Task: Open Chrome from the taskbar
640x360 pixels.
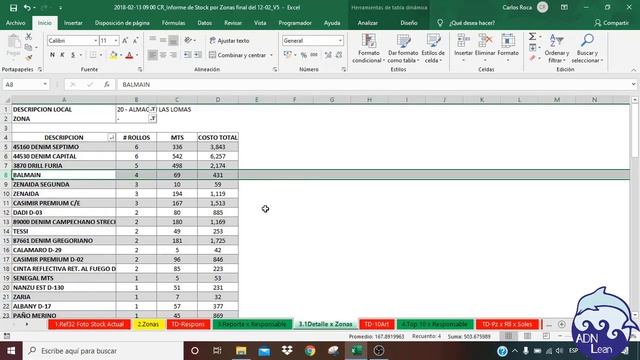Action: [310, 351]
